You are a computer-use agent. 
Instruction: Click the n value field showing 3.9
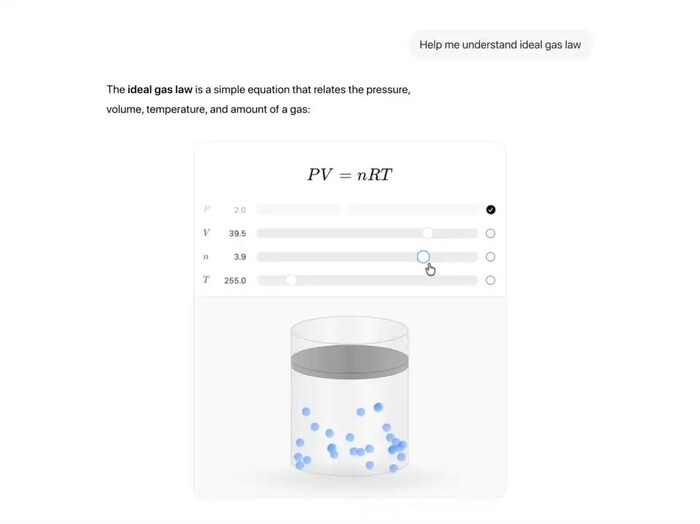240,257
